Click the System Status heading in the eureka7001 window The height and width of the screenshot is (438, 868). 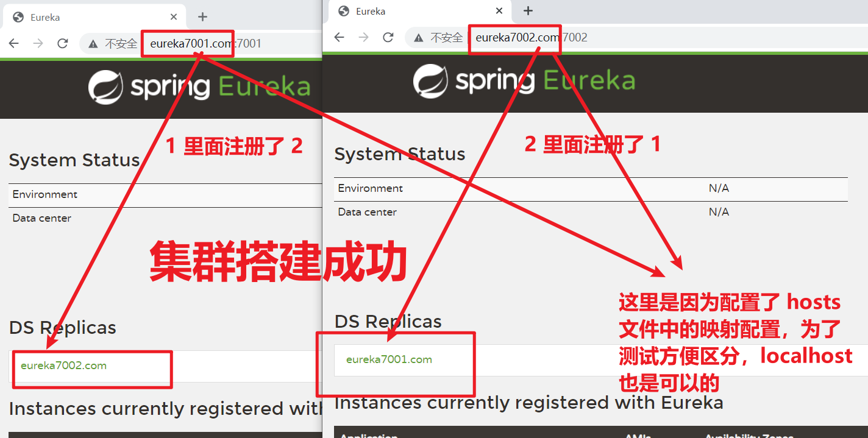pos(74,160)
